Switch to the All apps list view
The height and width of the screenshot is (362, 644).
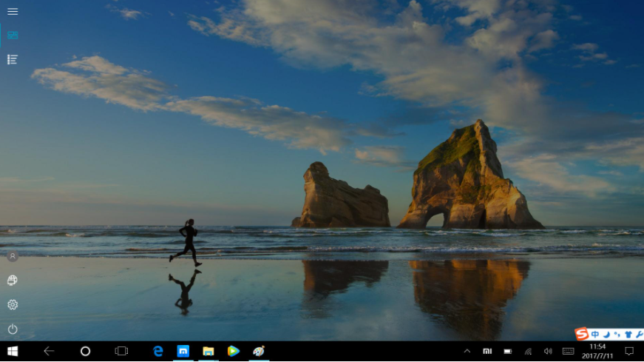coord(13,59)
